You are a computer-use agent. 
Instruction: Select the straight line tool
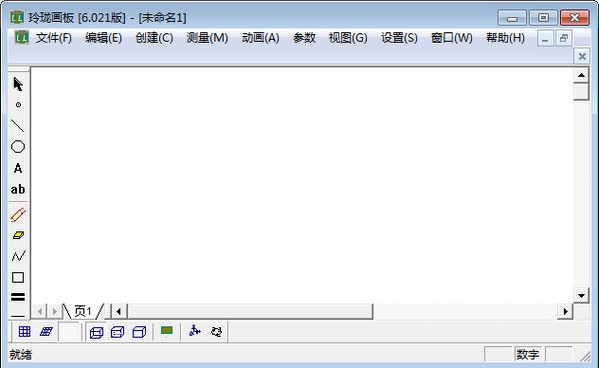tap(18, 125)
